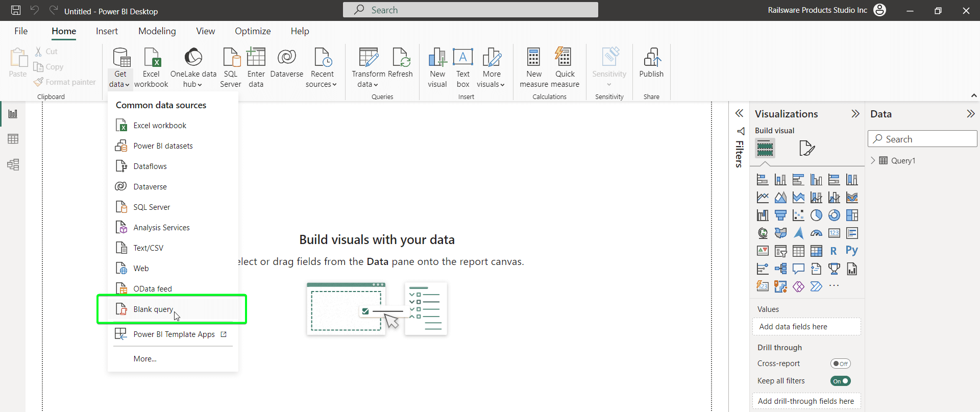Show more visualizations via ellipsis
980x412 pixels.
(x=834, y=286)
